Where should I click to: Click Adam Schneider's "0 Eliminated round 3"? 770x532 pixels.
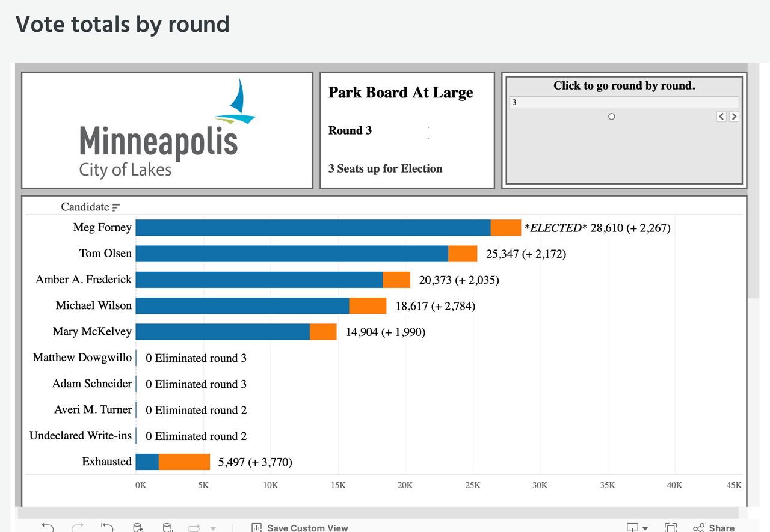(x=196, y=384)
